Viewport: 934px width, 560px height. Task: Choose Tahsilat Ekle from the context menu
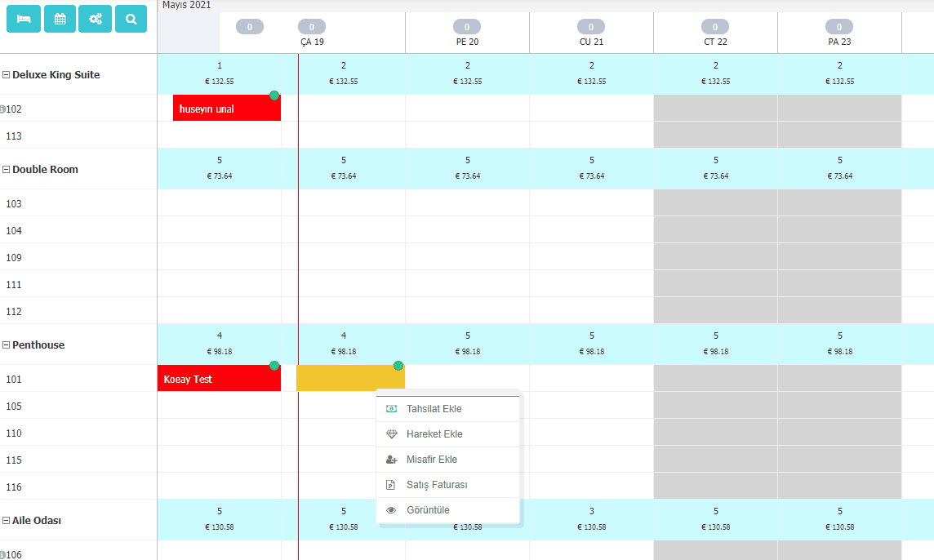point(448,409)
